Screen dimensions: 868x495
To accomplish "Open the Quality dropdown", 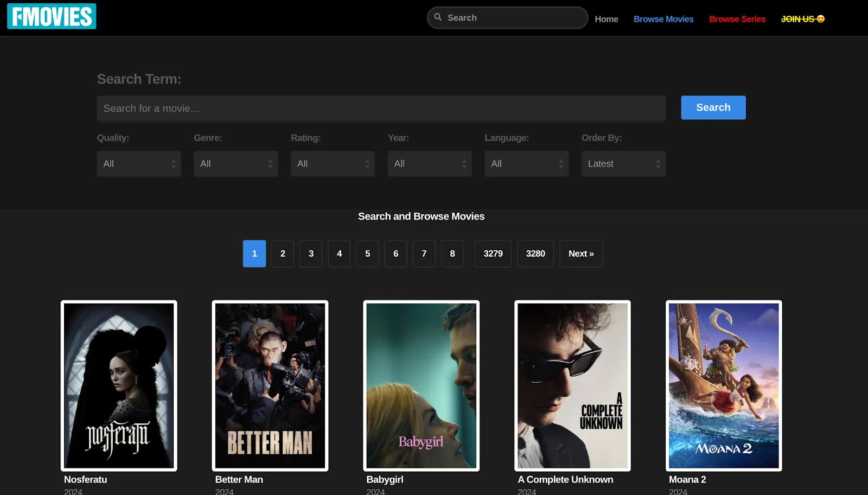I will [139, 164].
